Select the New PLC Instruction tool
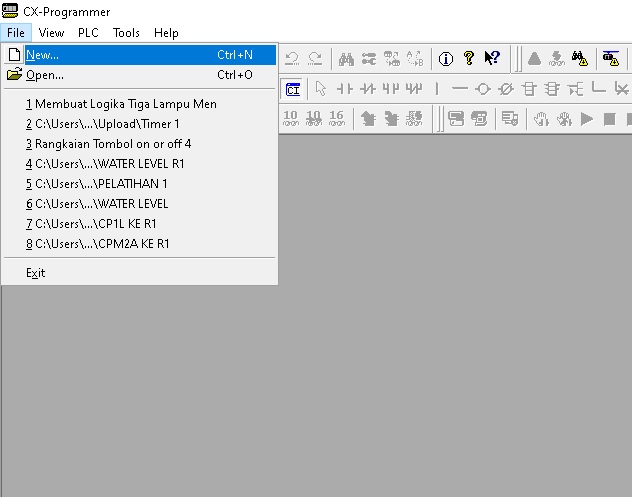 pos(529,89)
